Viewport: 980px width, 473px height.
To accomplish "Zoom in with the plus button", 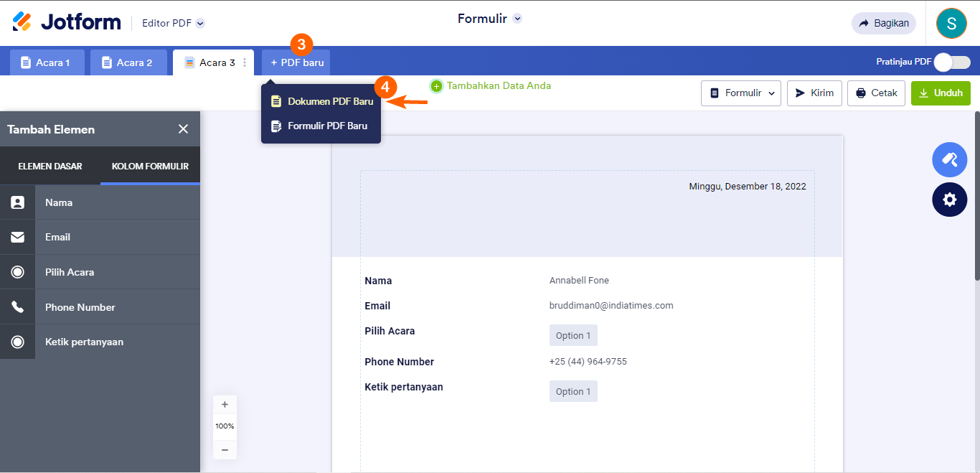I will pyautogui.click(x=225, y=404).
